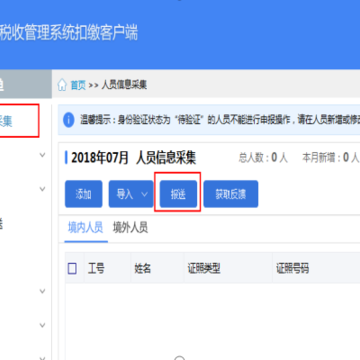Open the 导入 dropdown button
The width and height of the screenshot is (360, 360).
131,194
